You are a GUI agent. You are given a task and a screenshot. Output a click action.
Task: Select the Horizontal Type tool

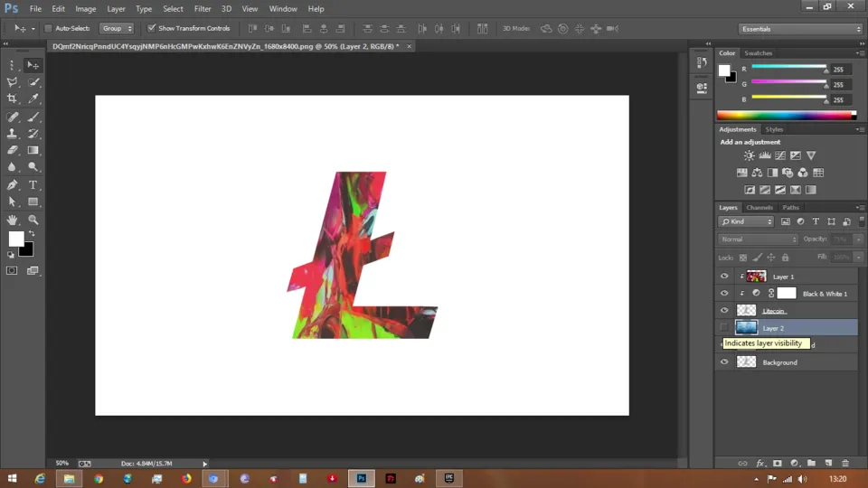(x=33, y=184)
